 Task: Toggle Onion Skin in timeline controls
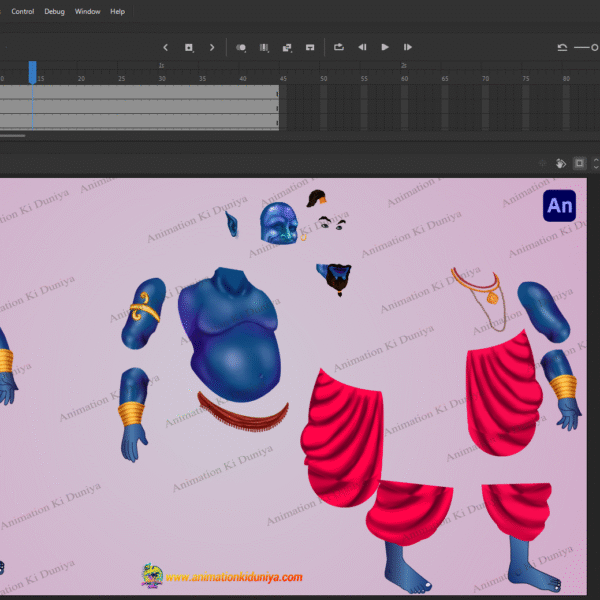[241, 47]
